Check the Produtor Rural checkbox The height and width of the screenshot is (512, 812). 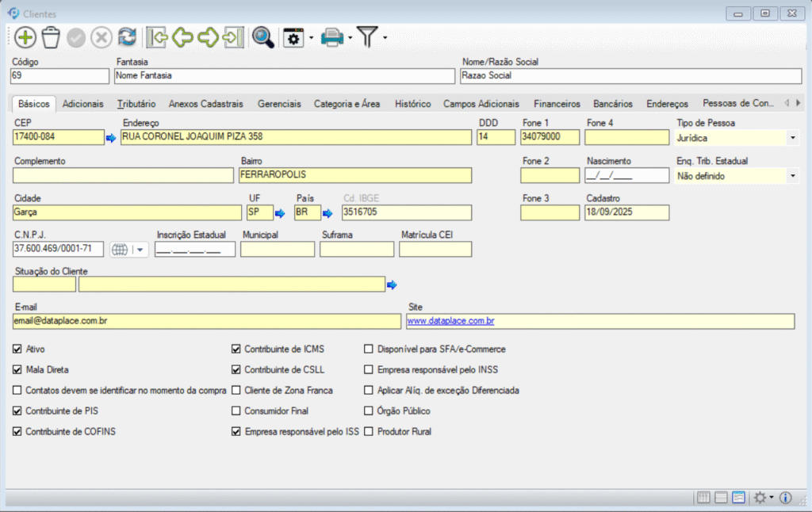[x=369, y=432]
